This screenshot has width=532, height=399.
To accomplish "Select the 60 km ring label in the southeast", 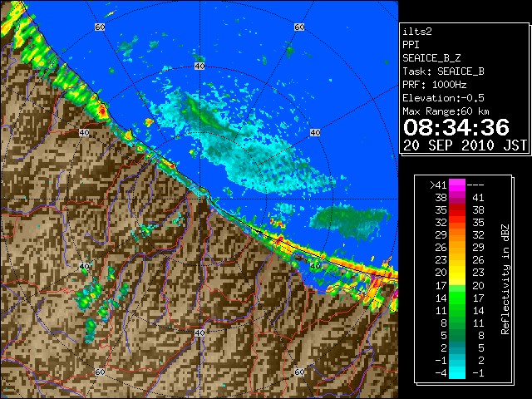I will pos(299,372).
